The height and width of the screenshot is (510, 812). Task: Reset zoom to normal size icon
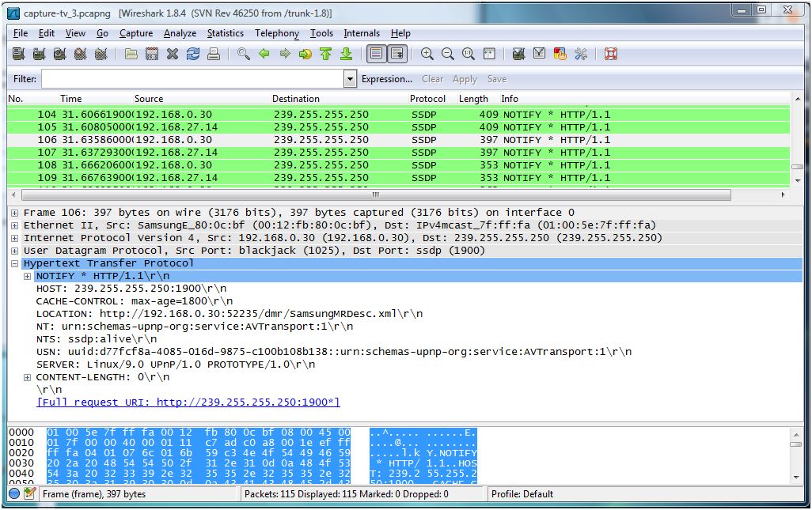(x=469, y=54)
